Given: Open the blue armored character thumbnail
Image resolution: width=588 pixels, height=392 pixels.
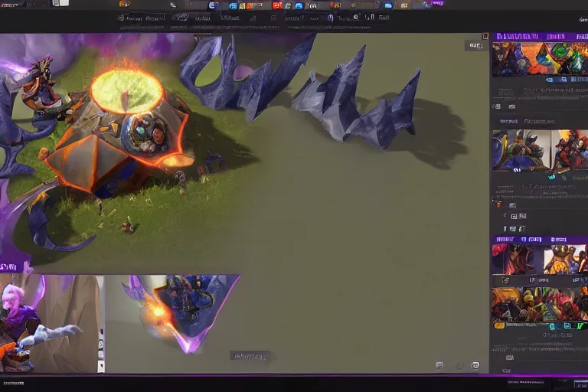Looking at the screenshot, I should coord(521,150).
